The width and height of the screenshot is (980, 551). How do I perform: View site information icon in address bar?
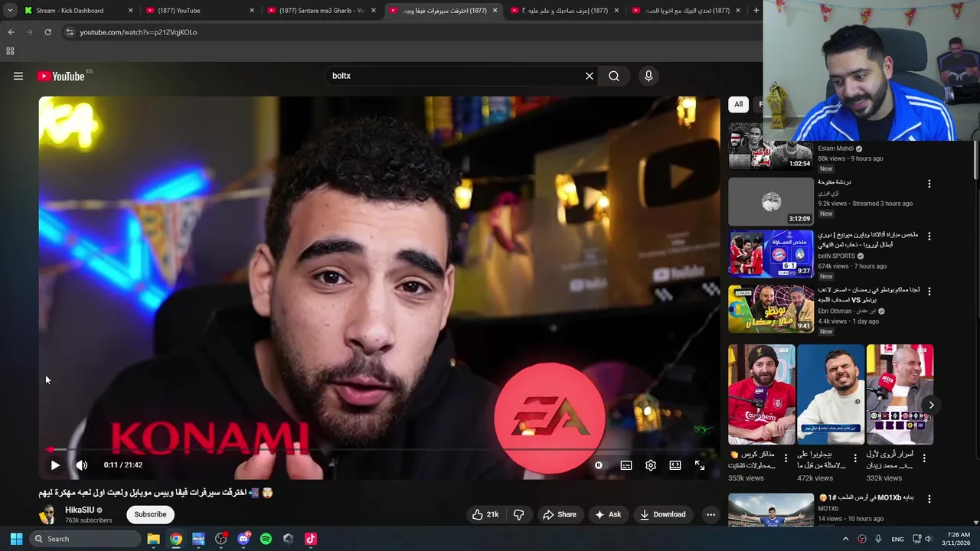[x=70, y=32]
